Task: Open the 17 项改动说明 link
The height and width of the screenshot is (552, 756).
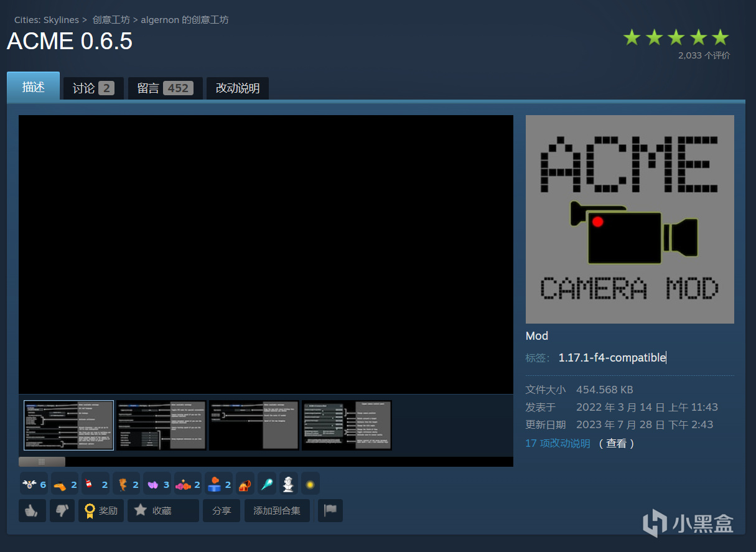Action: coord(558,443)
